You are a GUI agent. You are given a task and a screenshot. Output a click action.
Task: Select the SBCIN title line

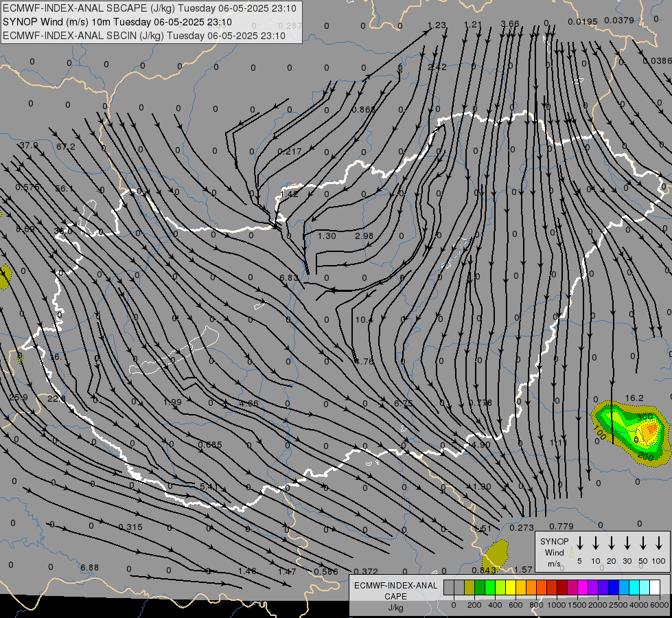tap(144, 36)
